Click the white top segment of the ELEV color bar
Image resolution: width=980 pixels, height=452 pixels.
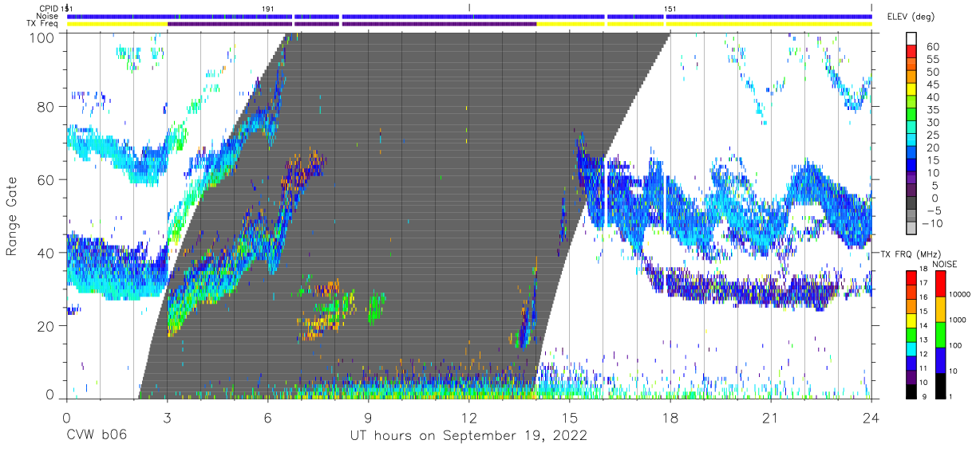click(x=911, y=39)
